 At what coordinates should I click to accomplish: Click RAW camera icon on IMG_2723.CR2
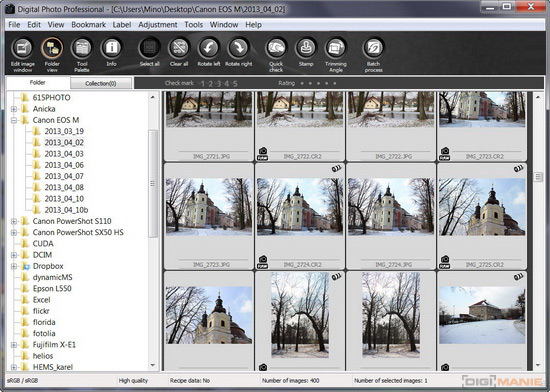(x=445, y=154)
